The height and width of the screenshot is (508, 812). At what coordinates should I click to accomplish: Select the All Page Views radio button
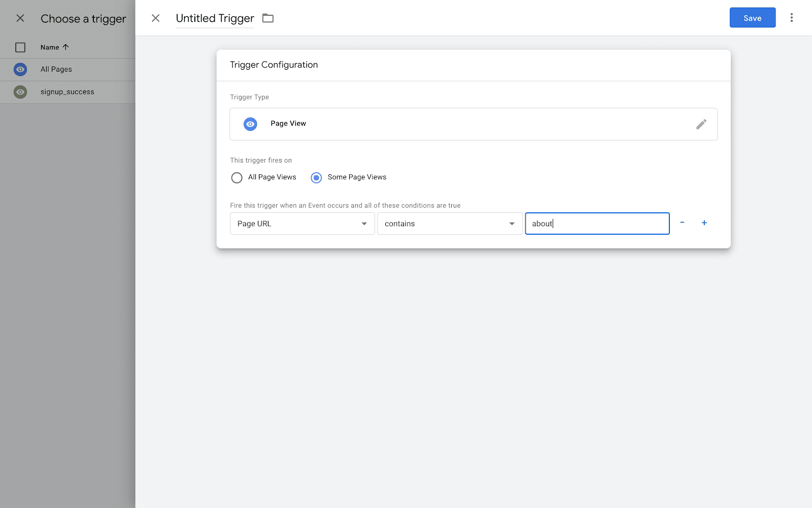point(236,178)
